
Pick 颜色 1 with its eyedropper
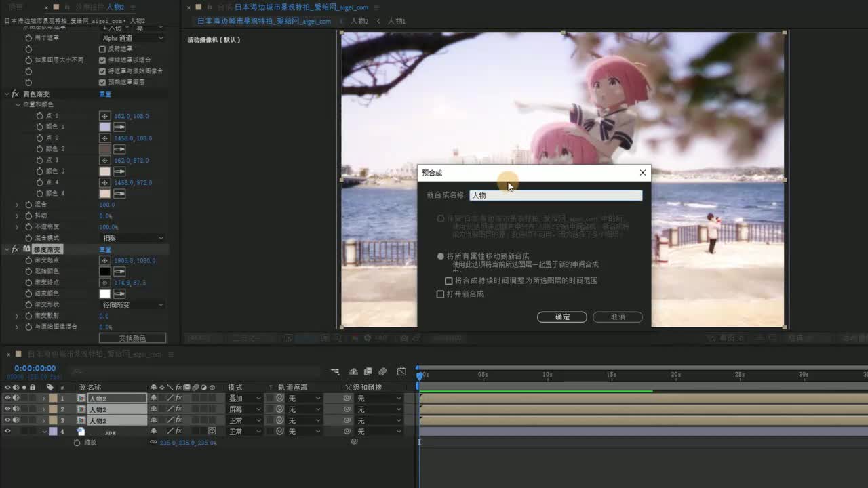pyautogui.click(x=119, y=127)
